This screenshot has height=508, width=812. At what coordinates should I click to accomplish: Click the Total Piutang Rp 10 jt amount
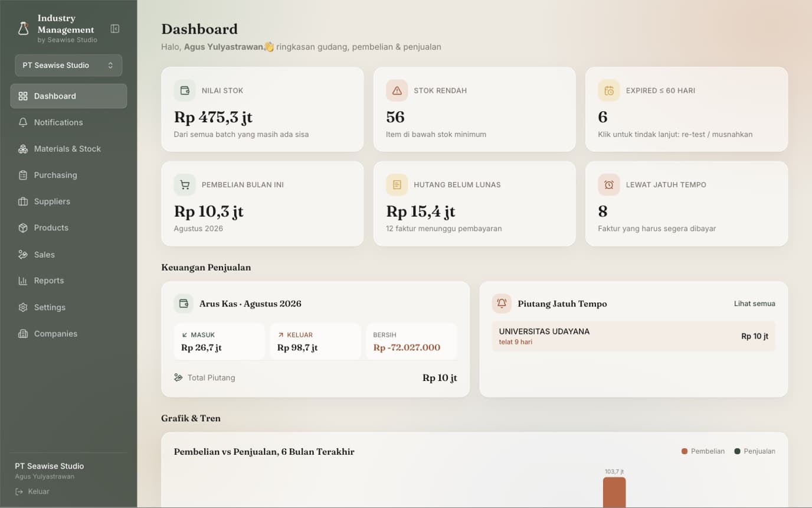(440, 378)
